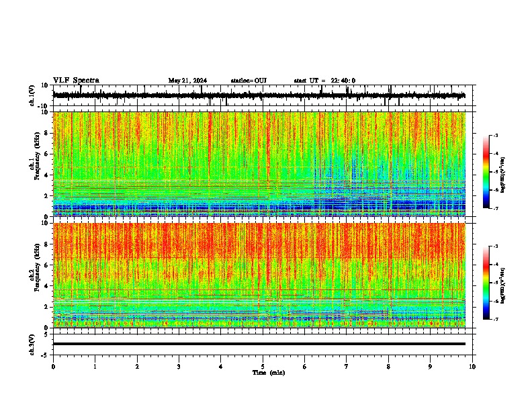Viewport: 532px width, 411px height.
Task: Click time axis tick label "3"
Action: point(179,367)
